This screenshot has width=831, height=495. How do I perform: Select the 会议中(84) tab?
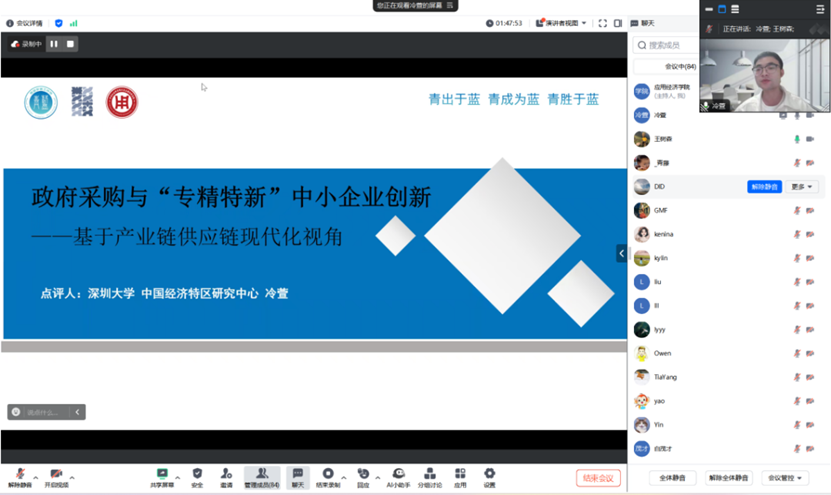coord(680,66)
